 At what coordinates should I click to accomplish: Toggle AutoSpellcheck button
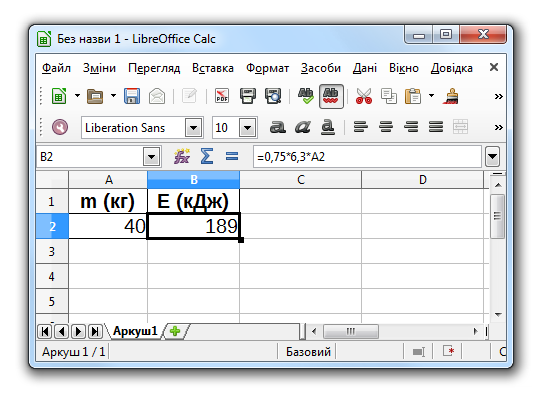[331, 96]
